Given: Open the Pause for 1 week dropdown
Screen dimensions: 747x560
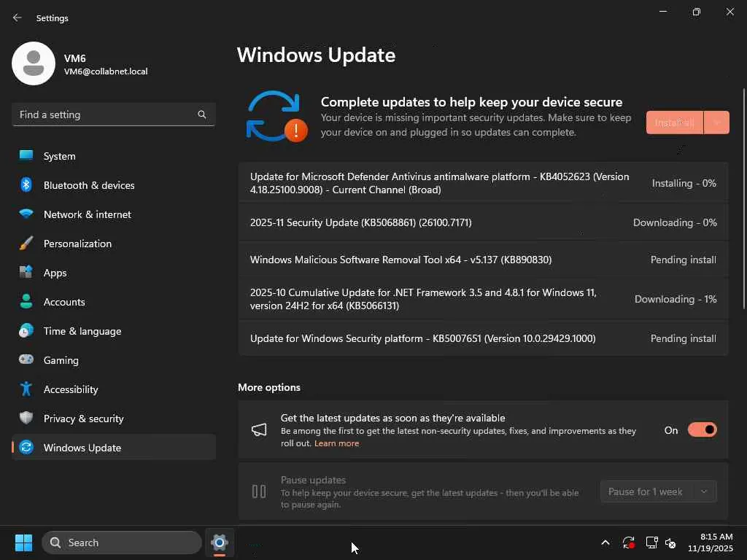Looking at the screenshot, I should pyautogui.click(x=659, y=491).
